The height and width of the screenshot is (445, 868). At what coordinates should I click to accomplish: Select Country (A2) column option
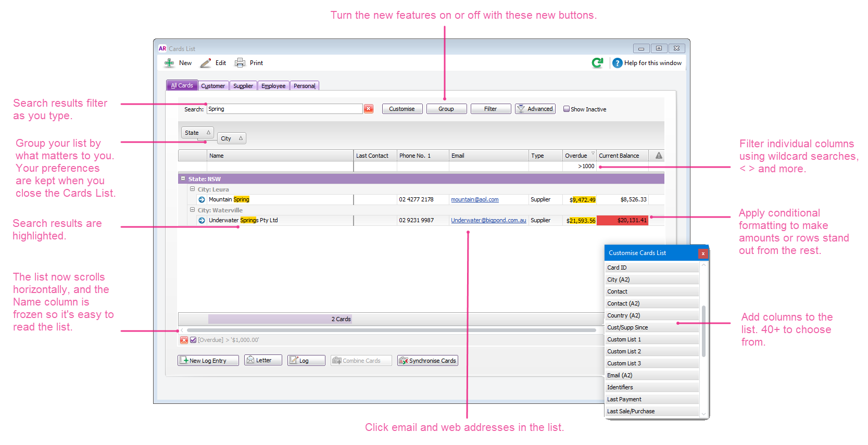tap(652, 315)
